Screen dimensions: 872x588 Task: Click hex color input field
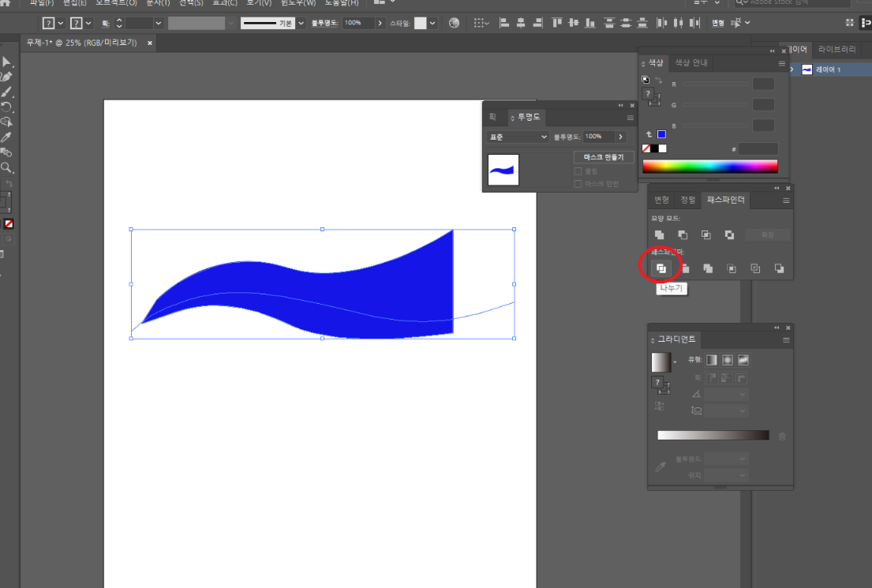[758, 149]
